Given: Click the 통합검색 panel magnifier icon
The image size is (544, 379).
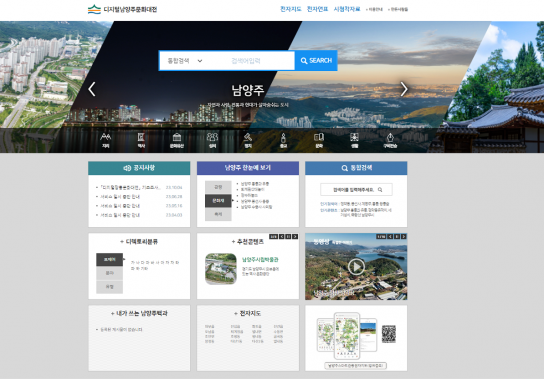Looking at the screenshot, I should click(x=344, y=168).
